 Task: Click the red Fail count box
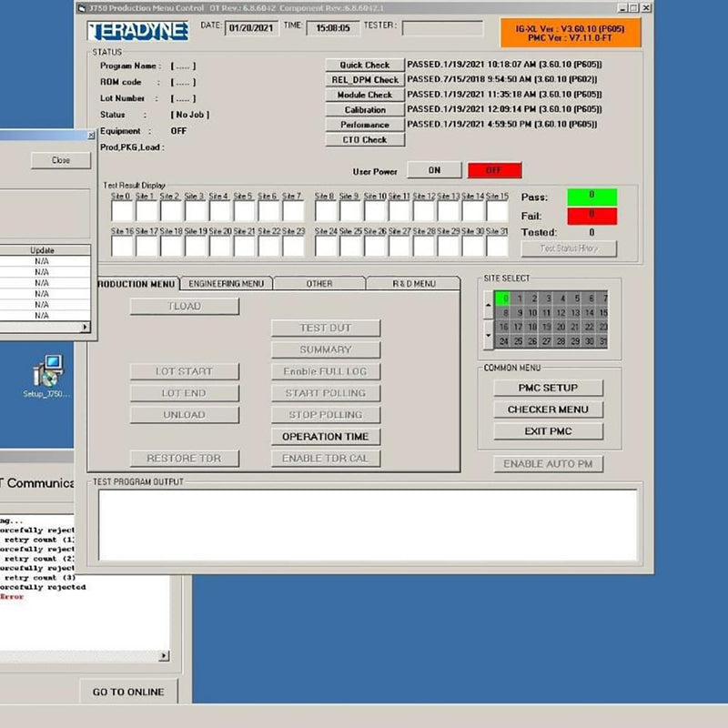592,216
